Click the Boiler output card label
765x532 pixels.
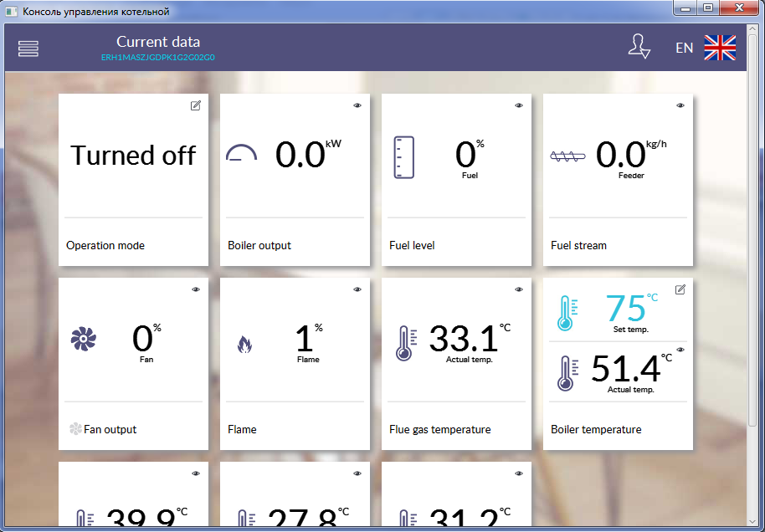pos(259,245)
